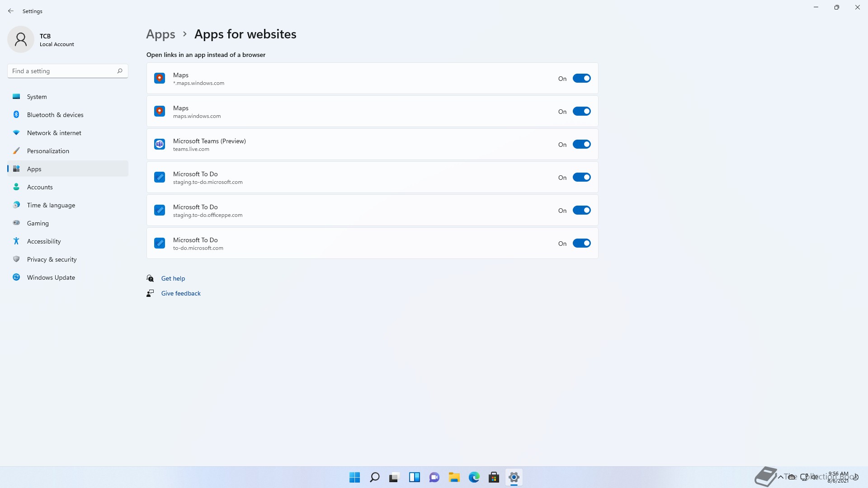The image size is (868, 488).
Task: Click the Give feedback icon
Action: (x=150, y=293)
